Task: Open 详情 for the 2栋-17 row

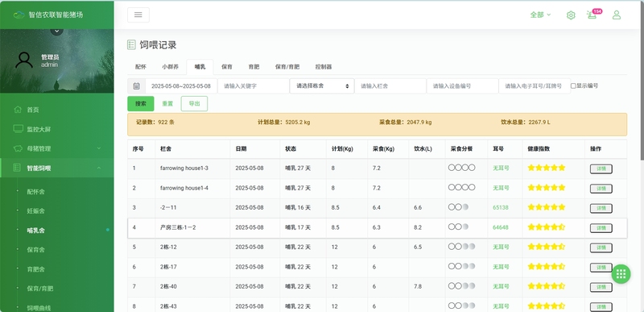Action: (601, 268)
